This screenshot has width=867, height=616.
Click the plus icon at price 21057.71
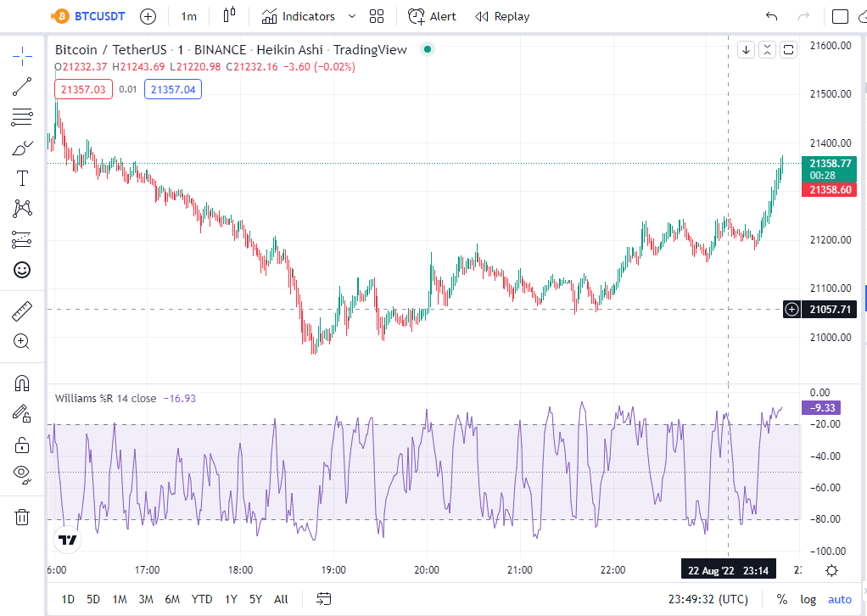(791, 310)
